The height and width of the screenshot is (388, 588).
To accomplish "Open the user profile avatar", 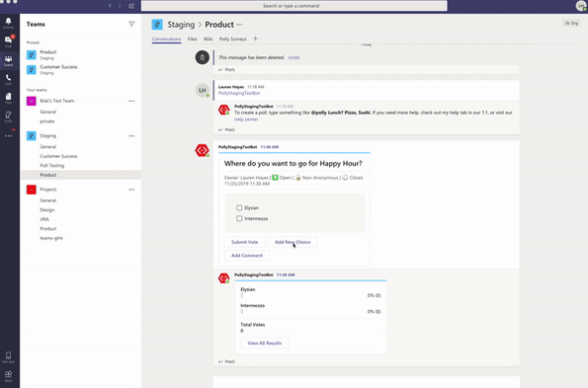I will (x=581, y=6).
